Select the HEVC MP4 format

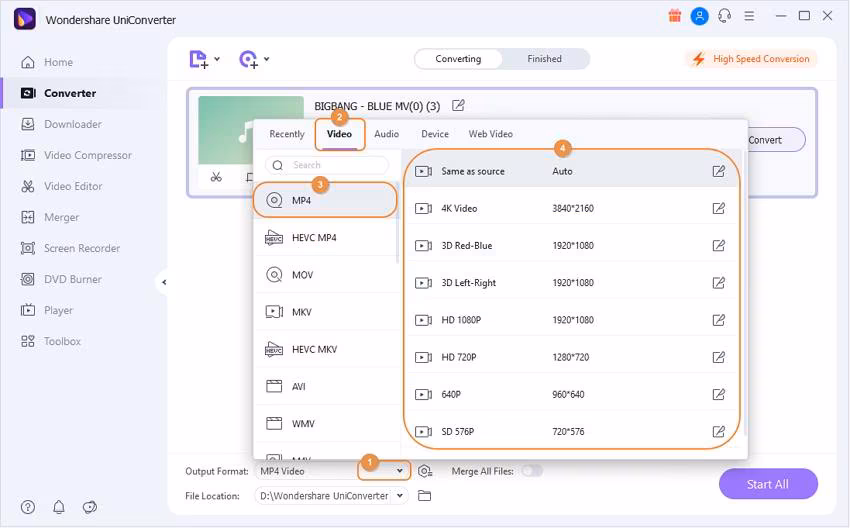(325, 237)
